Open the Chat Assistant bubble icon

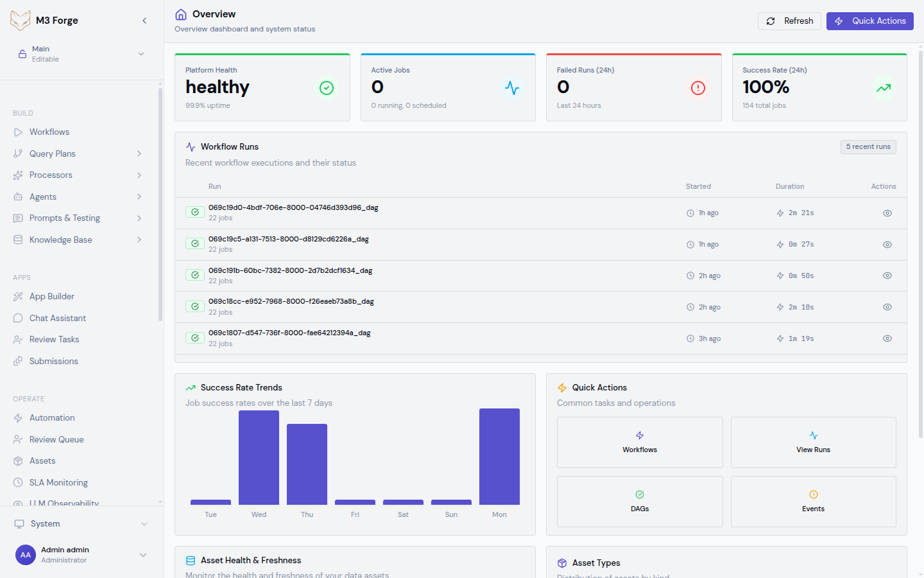coord(18,318)
